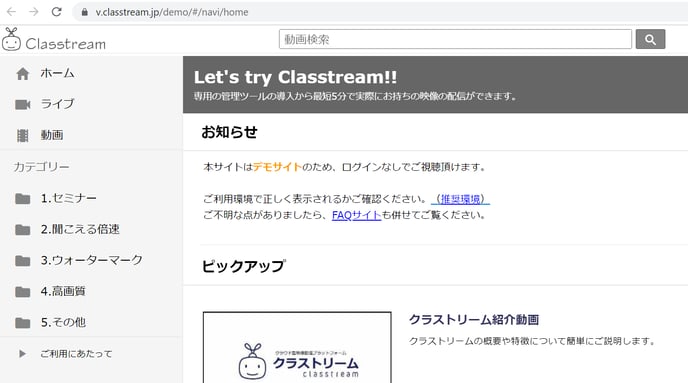The width and height of the screenshot is (688, 383).
Task: Click the video camera icon for ライブ
Action: [23, 104]
